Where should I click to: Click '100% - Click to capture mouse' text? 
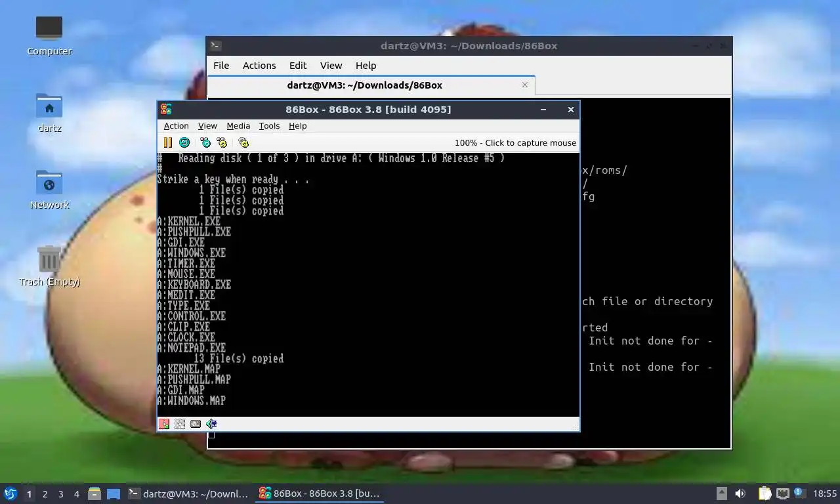[515, 142]
